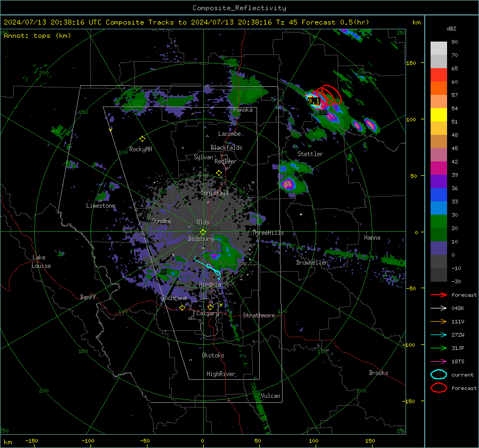Click the HighRiver city label
Image resolution: width=479 pixels, height=448 pixels.
pyautogui.click(x=221, y=374)
